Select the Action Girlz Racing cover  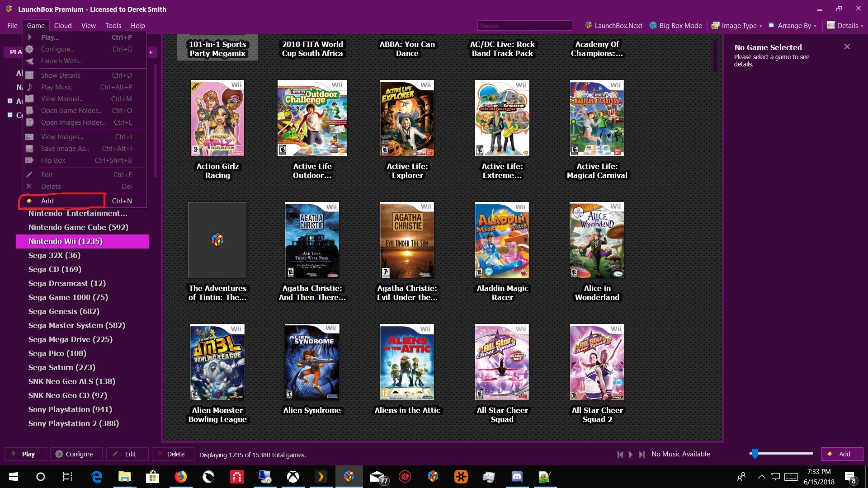[217, 118]
